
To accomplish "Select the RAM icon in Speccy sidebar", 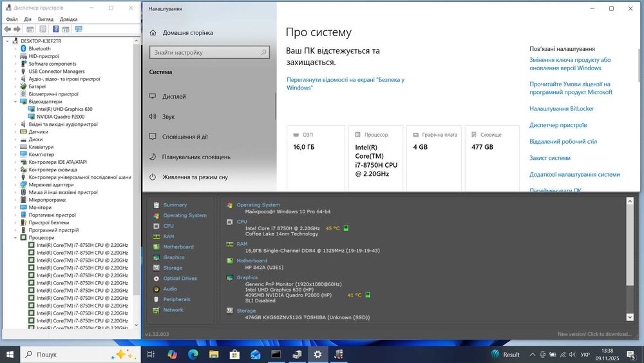I will pos(156,237).
